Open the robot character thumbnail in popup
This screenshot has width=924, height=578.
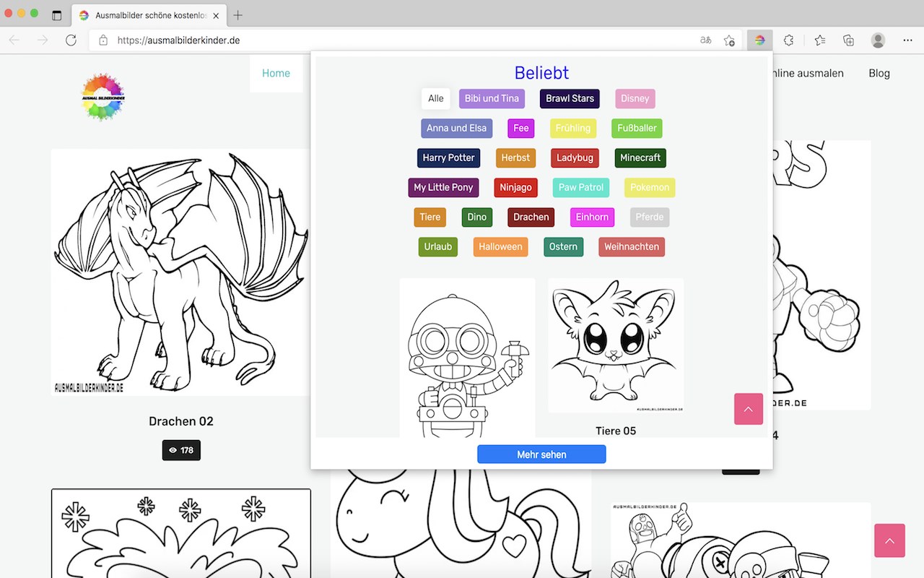pos(467,358)
